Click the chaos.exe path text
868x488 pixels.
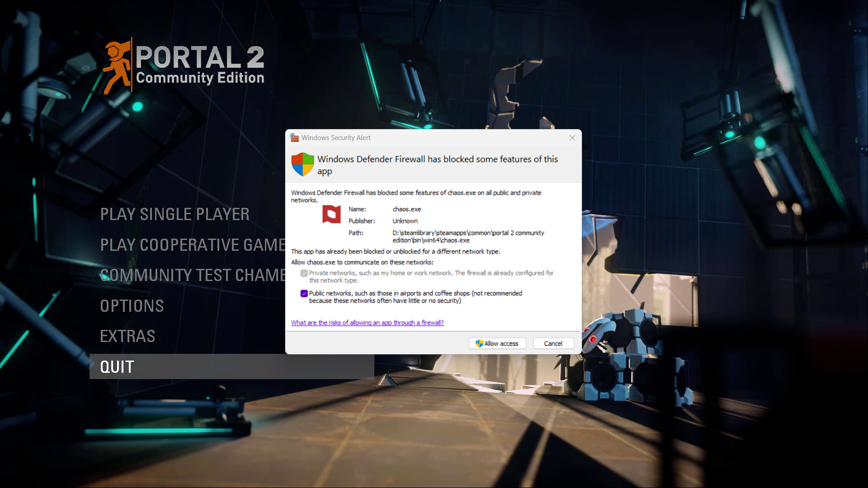[468, 236]
